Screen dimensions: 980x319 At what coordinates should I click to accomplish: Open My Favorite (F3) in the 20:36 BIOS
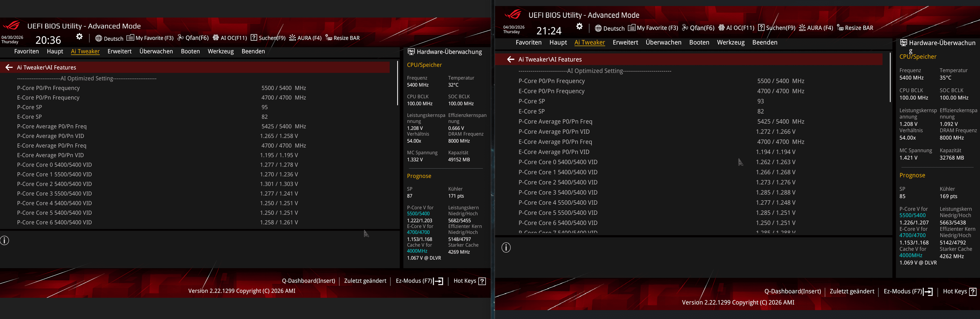[150, 38]
